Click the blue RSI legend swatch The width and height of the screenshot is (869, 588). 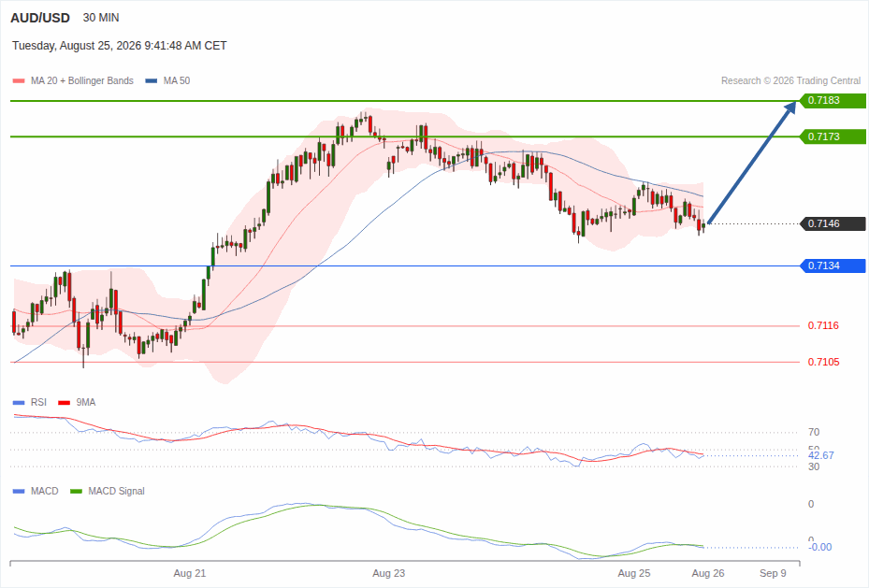pos(19,403)
